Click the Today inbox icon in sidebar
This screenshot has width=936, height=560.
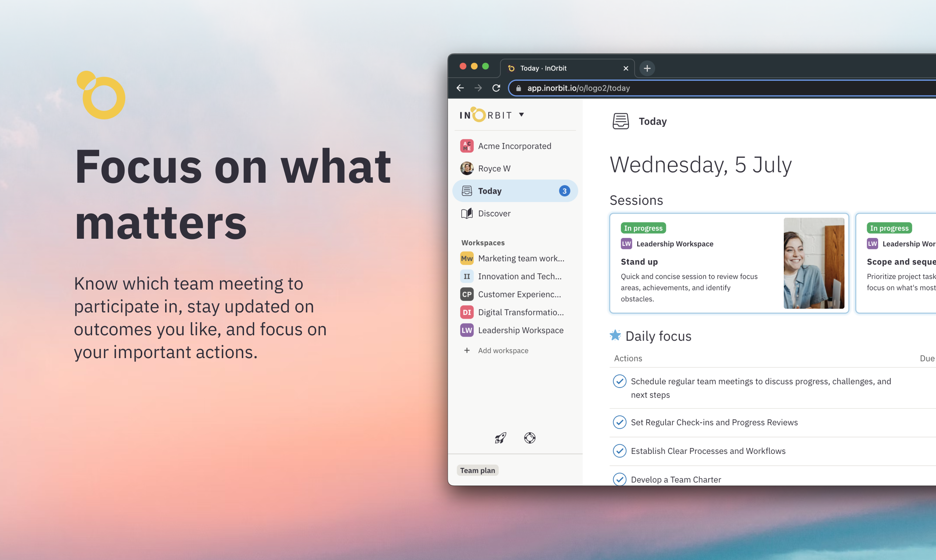[467, 191]
